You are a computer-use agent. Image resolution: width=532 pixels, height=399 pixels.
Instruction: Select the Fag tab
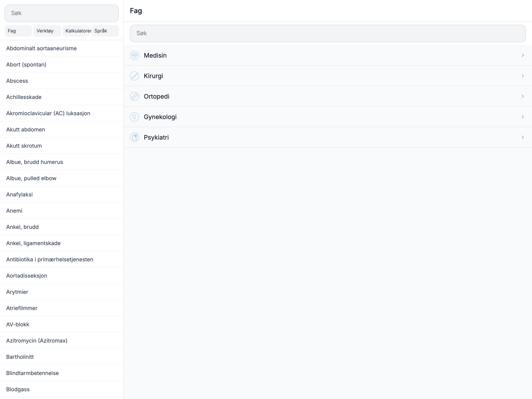point(18,31)
